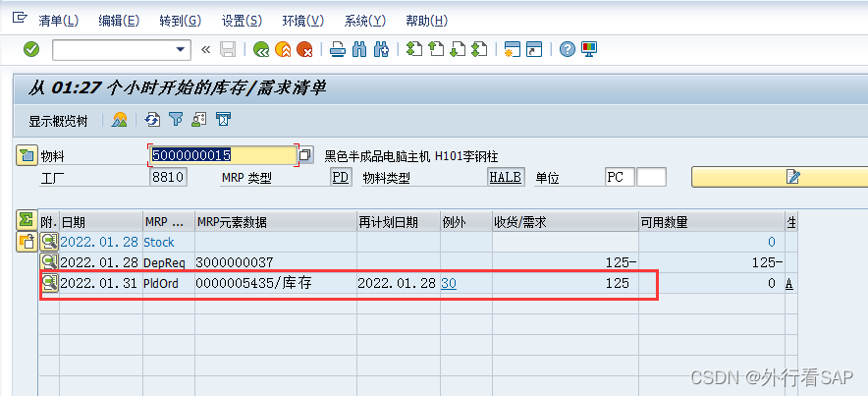Open the window menu icon before 清单
Image resolution: width=868 pixels, height=396 pixels.
(20, 18)
